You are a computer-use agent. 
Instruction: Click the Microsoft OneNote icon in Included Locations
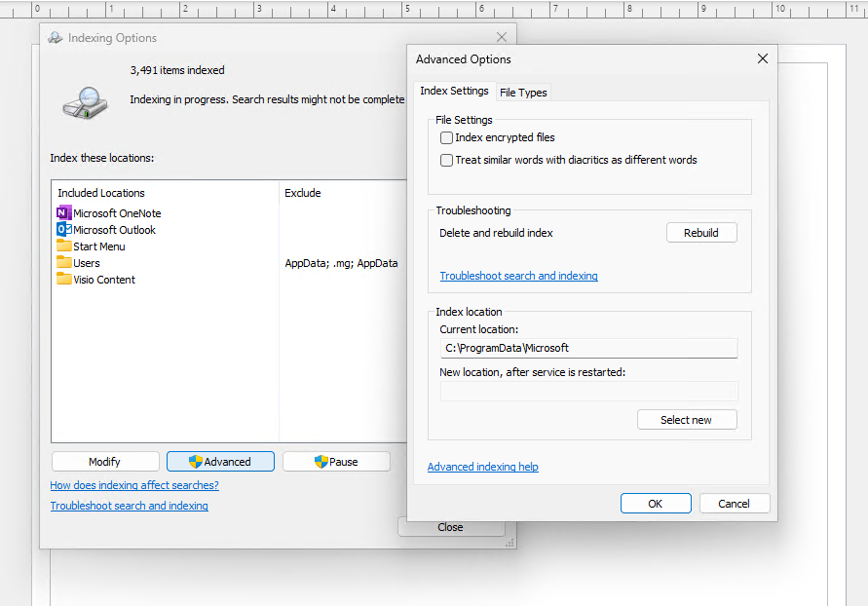pyautogui.click(x=64, y=212)
